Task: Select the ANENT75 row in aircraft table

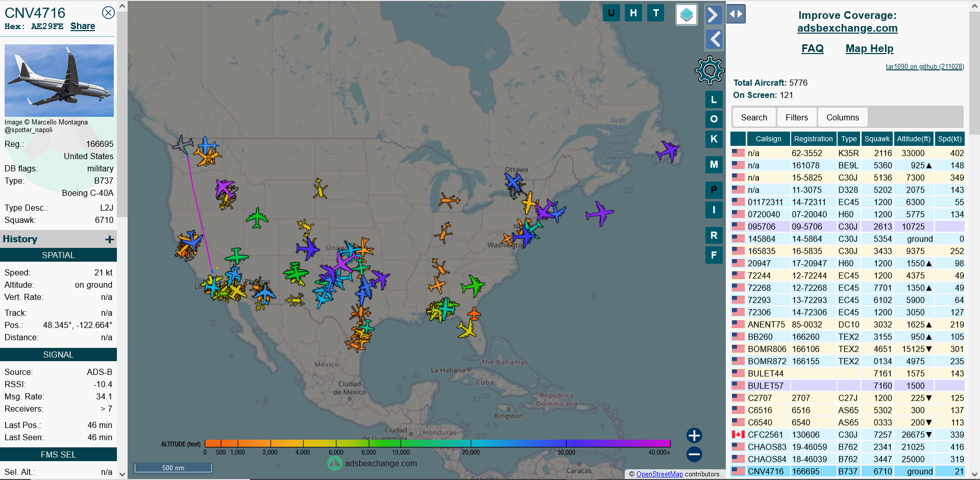Action: point(847,324)
